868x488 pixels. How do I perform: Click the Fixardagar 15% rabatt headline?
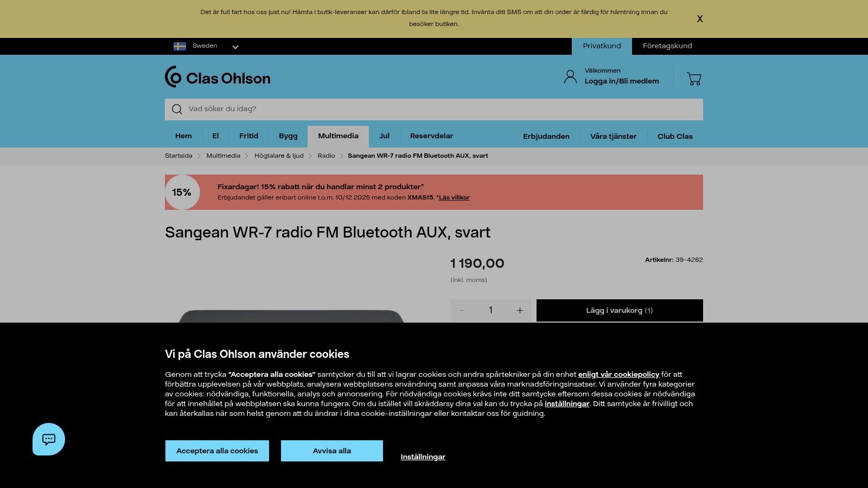321,187
